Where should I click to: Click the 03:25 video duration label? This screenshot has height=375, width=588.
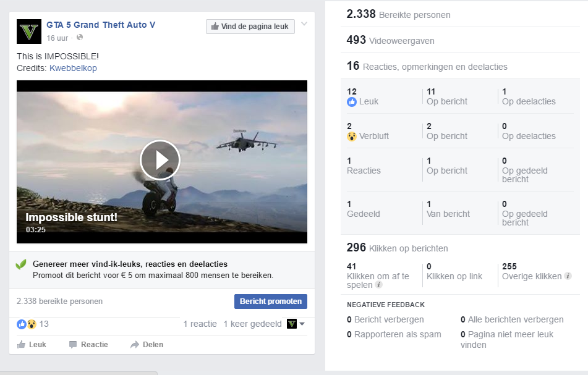pyautogui.click(x=36, y=230)
